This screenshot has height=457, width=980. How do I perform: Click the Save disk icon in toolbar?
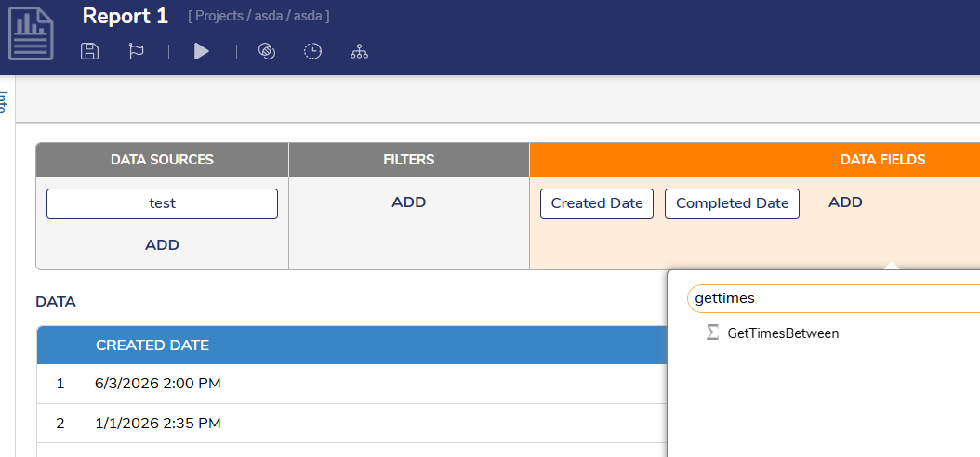point(90,51)
